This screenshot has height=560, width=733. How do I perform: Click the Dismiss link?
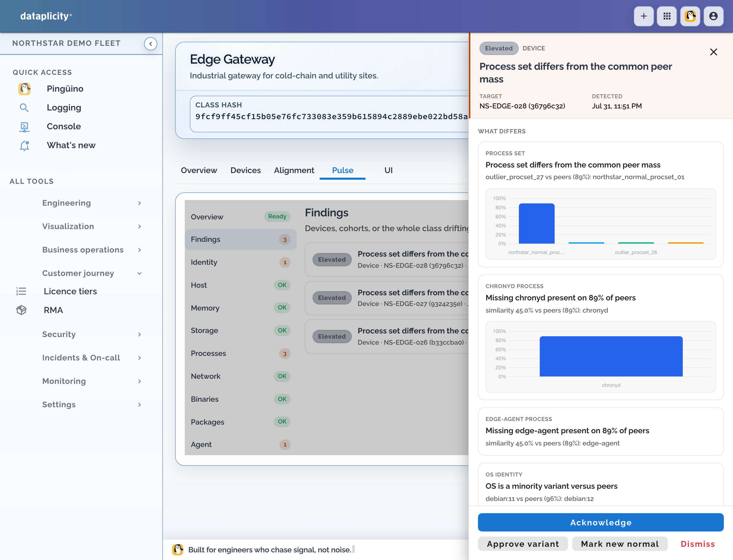[x=698, y=544]
